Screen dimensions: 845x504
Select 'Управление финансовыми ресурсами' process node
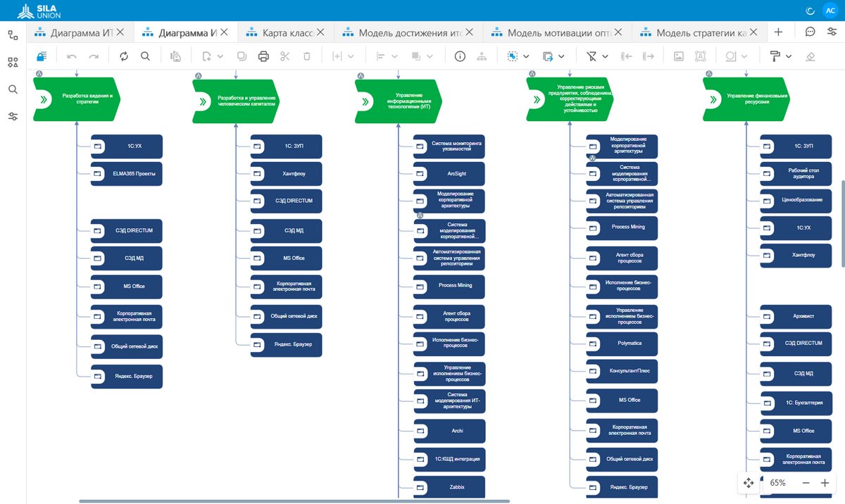(x=745, y=99)
